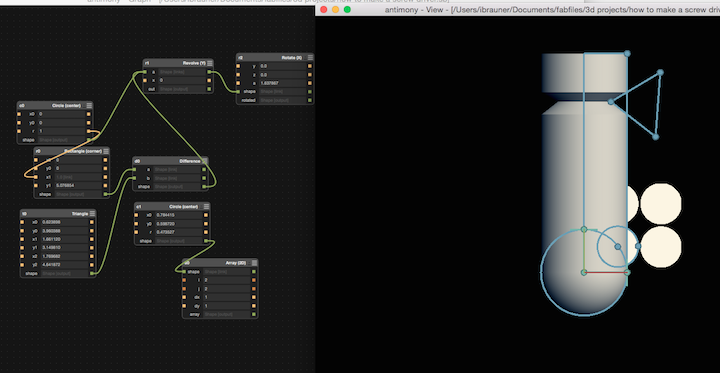Screen dimensions: 720x373
Task: Click the y0 field on node c1
Action: click(179, 224)
